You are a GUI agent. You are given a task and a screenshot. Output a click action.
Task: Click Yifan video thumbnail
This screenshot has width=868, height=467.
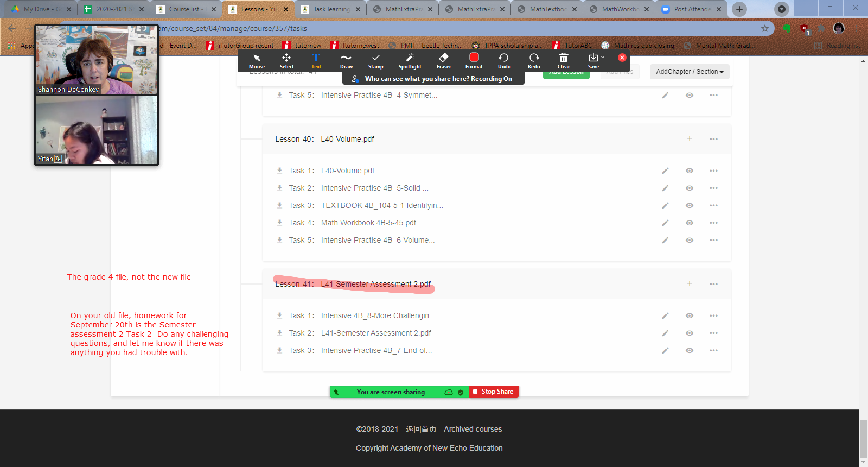[x=97, y=130]
